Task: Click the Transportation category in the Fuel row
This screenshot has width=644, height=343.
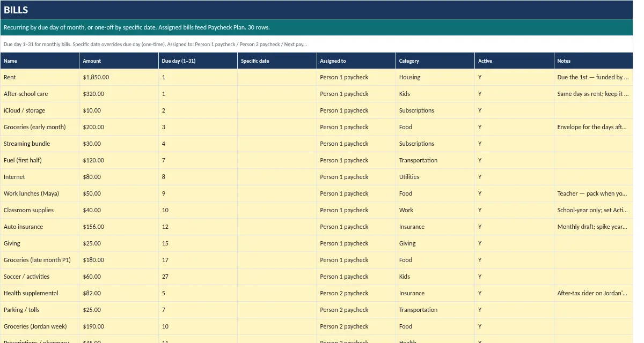Action: click(x=435, y=160)
